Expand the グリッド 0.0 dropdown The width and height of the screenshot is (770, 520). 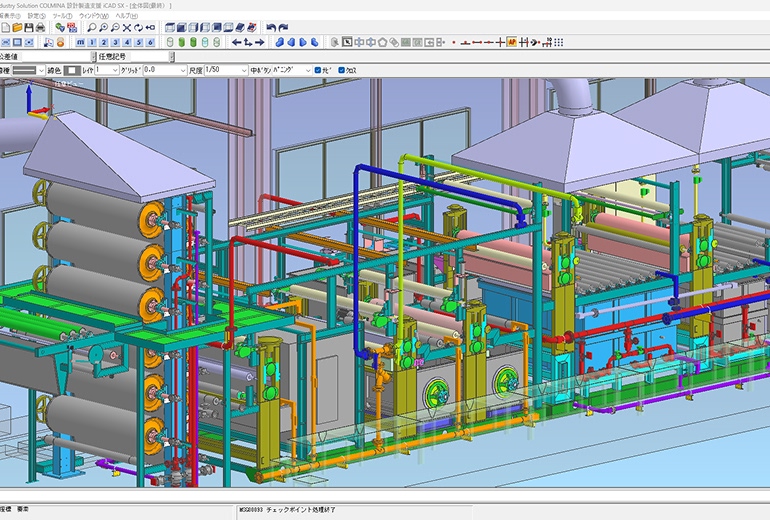pos(182,71)
